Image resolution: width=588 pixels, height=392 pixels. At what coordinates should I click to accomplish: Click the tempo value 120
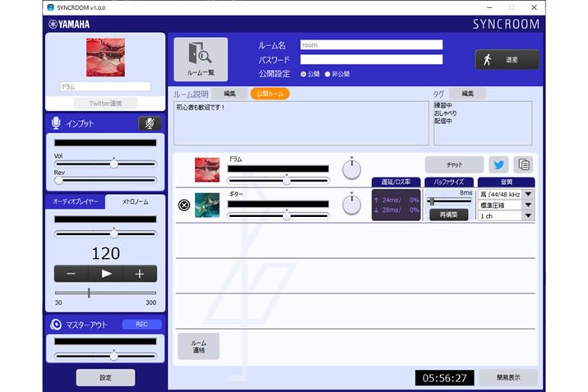(x=106, y=254)
